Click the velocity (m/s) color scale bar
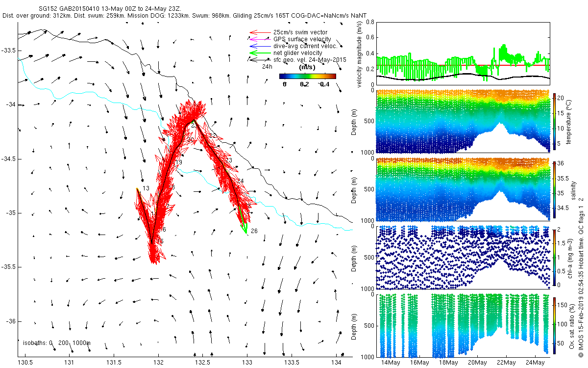The width and height of the screenshot is (588, 368). (x=308, y=76)
